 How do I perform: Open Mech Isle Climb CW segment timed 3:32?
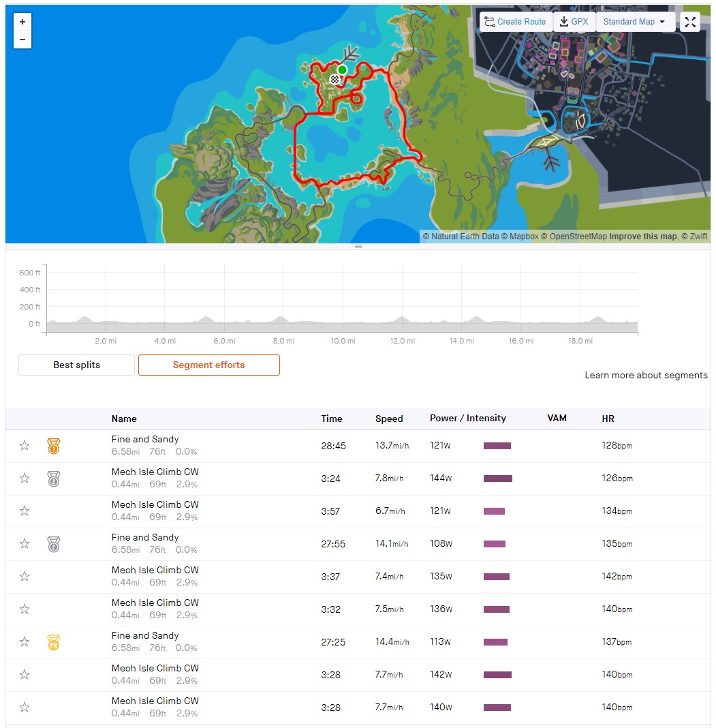155,603
